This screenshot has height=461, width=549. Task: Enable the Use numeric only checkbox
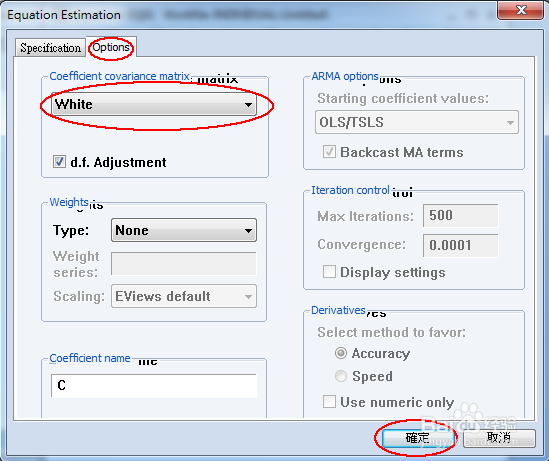329,401
